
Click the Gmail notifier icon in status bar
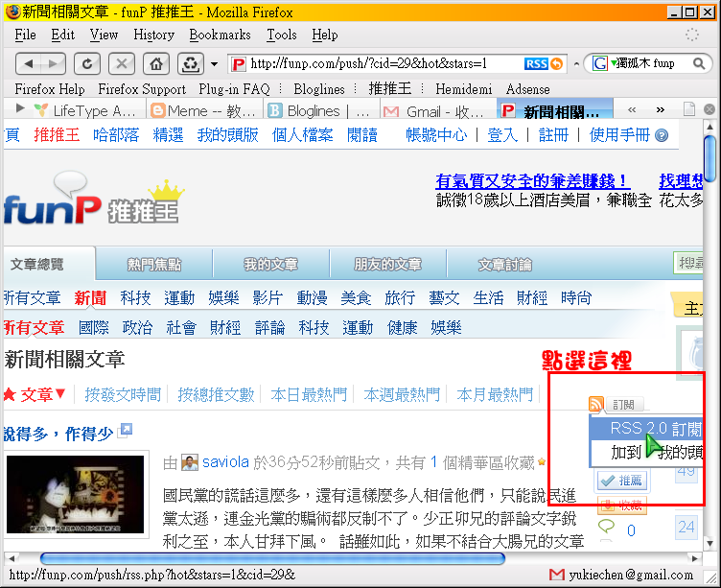(x=556, y=575)
